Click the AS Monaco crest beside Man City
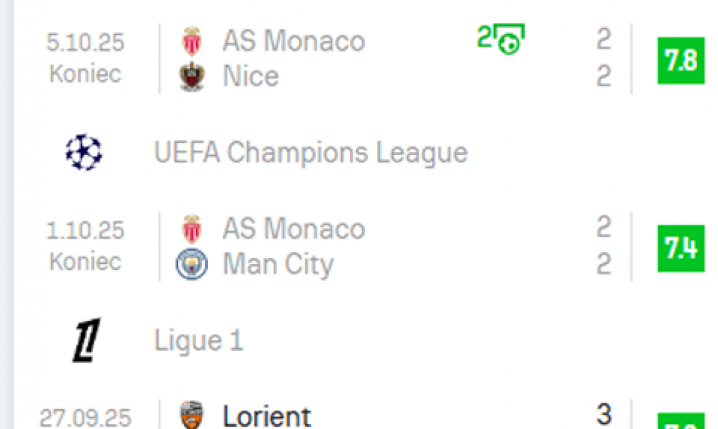718x429 pixels. point(191,229)
